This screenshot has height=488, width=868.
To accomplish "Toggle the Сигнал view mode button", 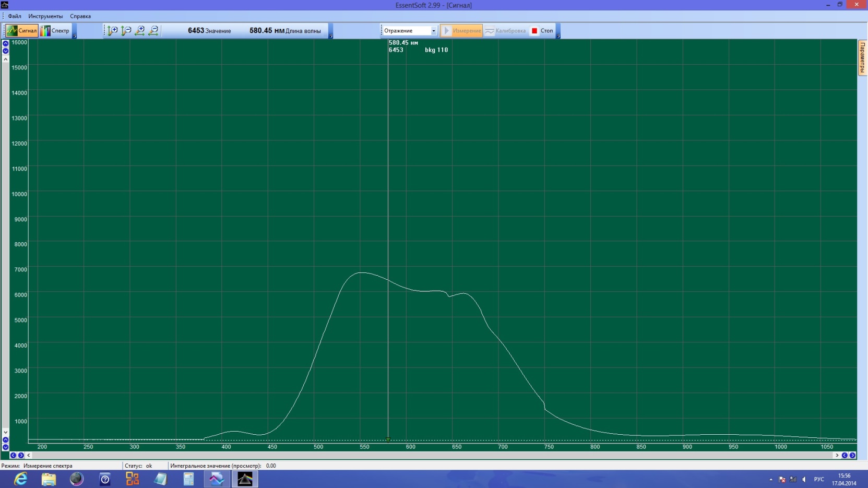I will (22, 31).
